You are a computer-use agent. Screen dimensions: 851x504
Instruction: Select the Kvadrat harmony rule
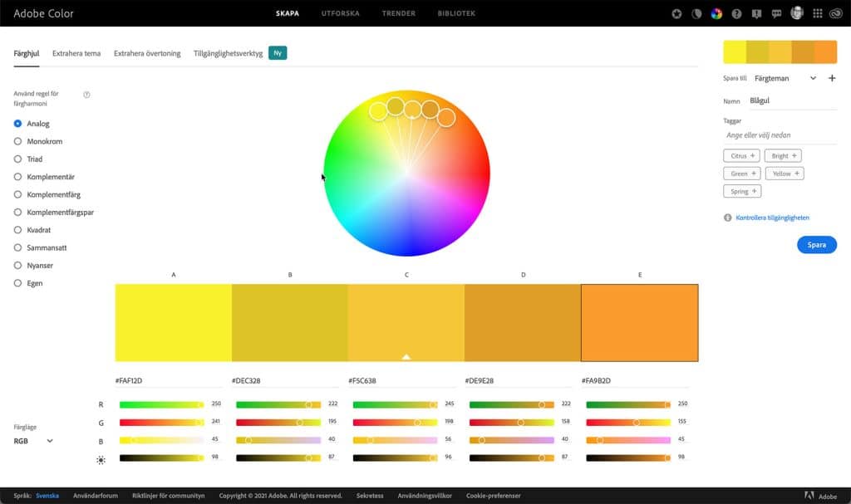[18, 230]
